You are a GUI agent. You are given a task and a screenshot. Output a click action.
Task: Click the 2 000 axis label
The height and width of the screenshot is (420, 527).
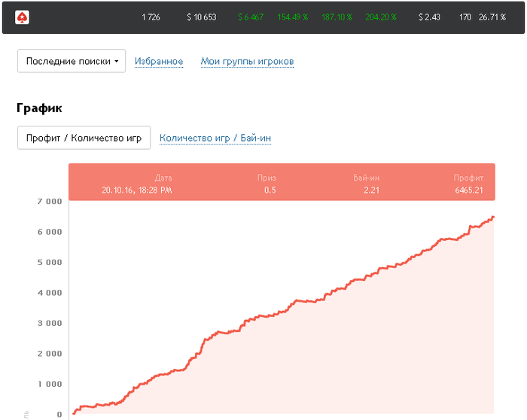coord(50,354)
